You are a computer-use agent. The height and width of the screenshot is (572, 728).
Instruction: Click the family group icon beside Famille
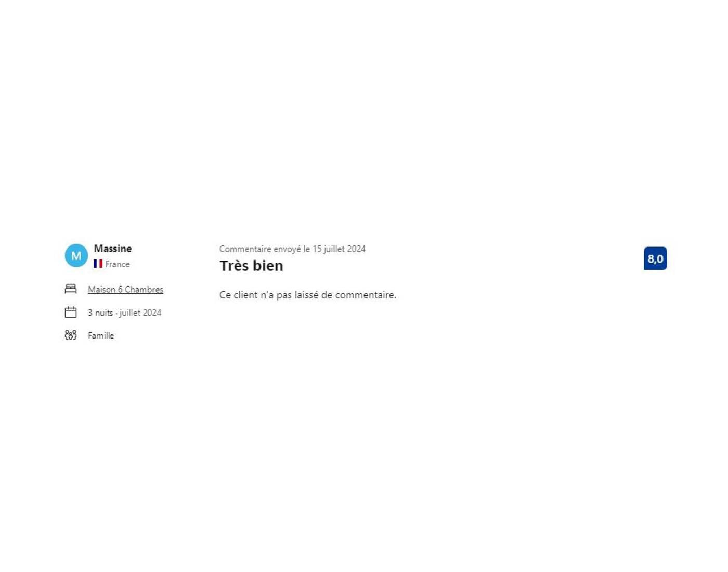71,335
